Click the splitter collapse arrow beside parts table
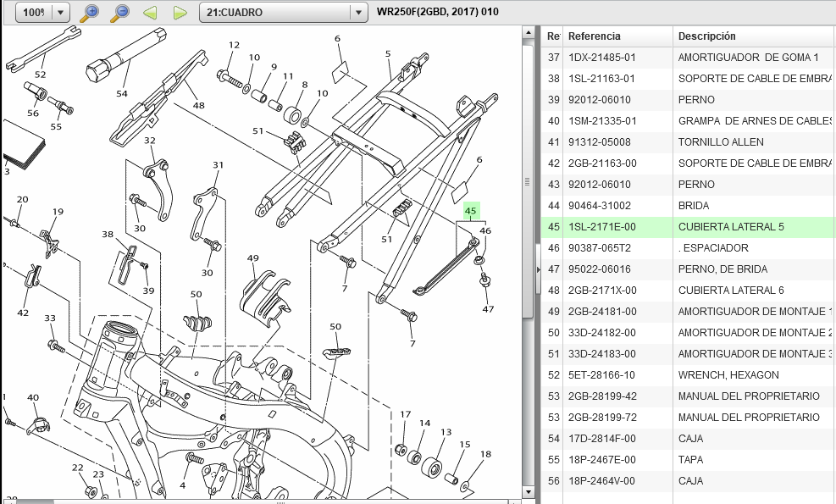This screenshot has width=836, height=504. pos(538,269)
